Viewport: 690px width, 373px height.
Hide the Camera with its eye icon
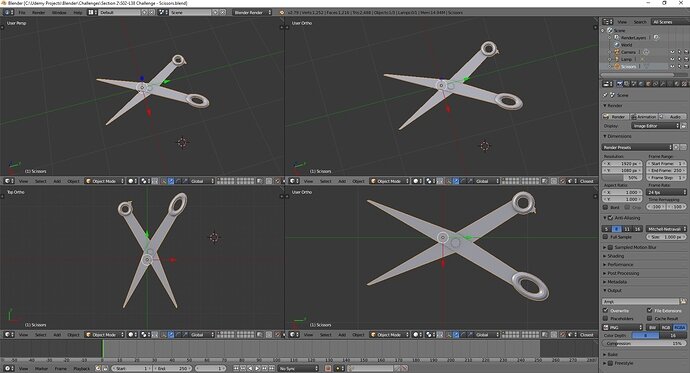tap(672, 52)
